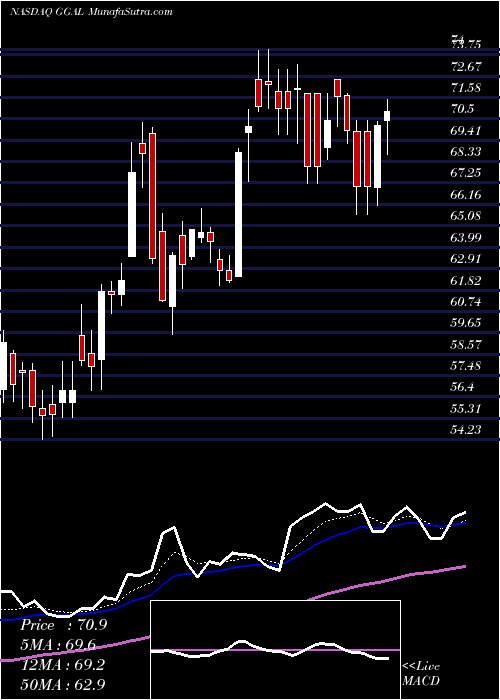Viewport: 500px width, 700px height.
Task: Click the Price : 70.9 readout
Action: point(64,625)
